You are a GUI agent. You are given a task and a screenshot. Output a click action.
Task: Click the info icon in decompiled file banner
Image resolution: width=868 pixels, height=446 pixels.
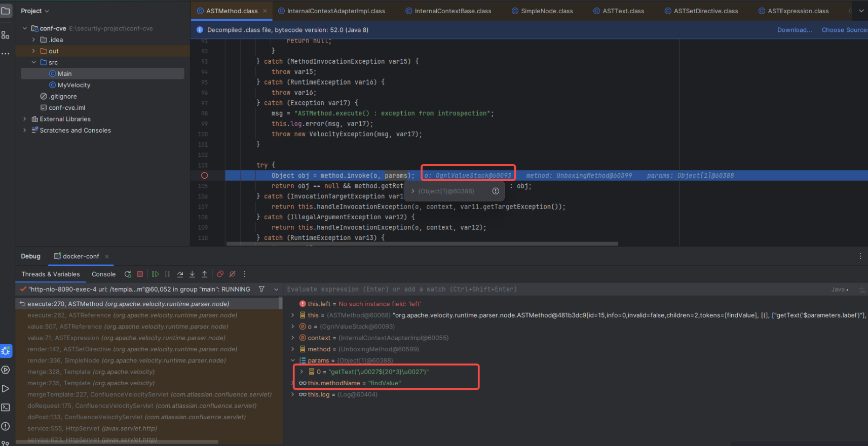tap(200, 30)
